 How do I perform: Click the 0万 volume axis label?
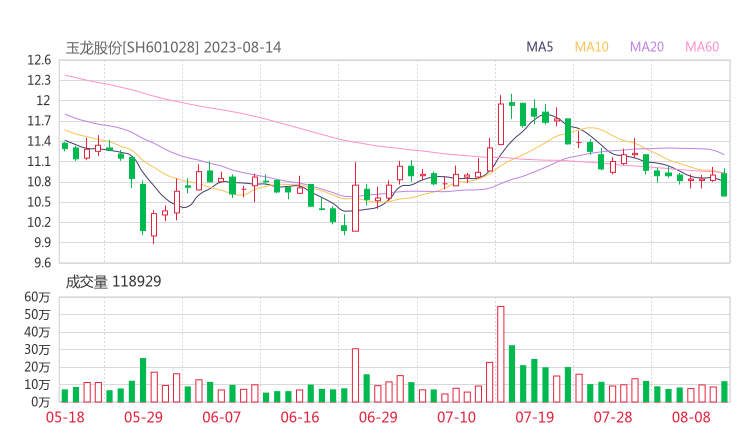click(41, 402)
